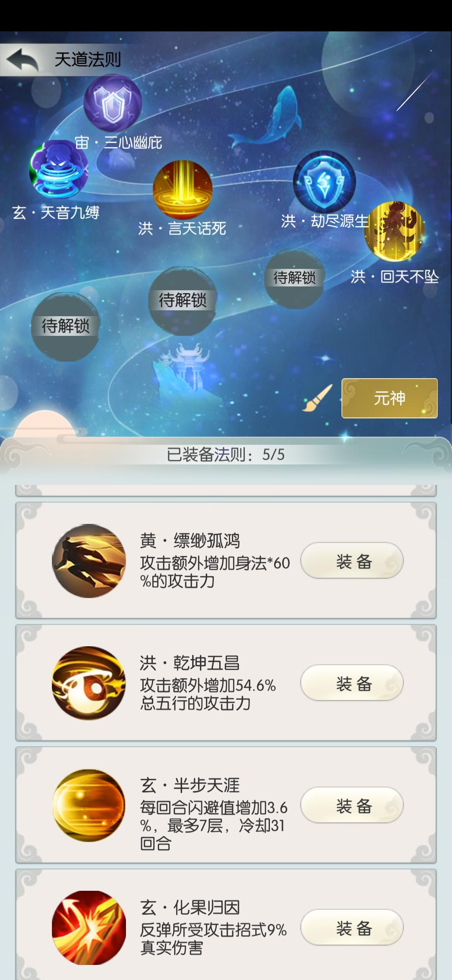Equip the 黄·缥缈孤鸿 law

[352, 561]
